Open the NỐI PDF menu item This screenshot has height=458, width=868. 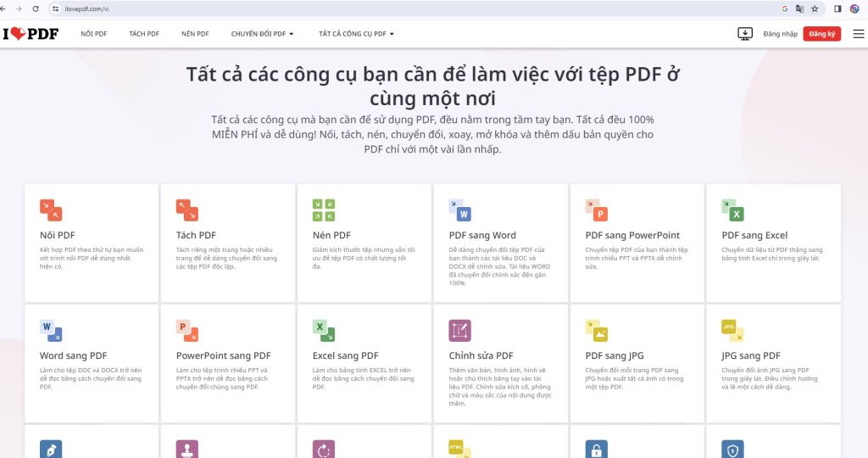pos(93,34)
